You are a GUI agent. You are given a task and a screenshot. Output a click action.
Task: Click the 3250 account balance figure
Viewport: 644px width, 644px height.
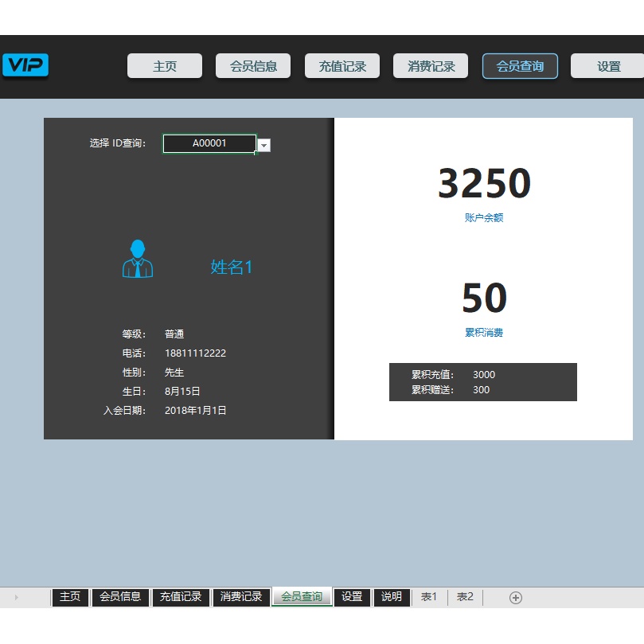click(x=484, y=184)
